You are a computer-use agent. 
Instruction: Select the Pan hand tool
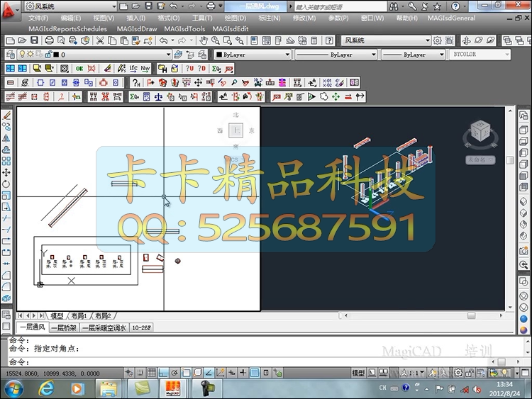[204, 40]
